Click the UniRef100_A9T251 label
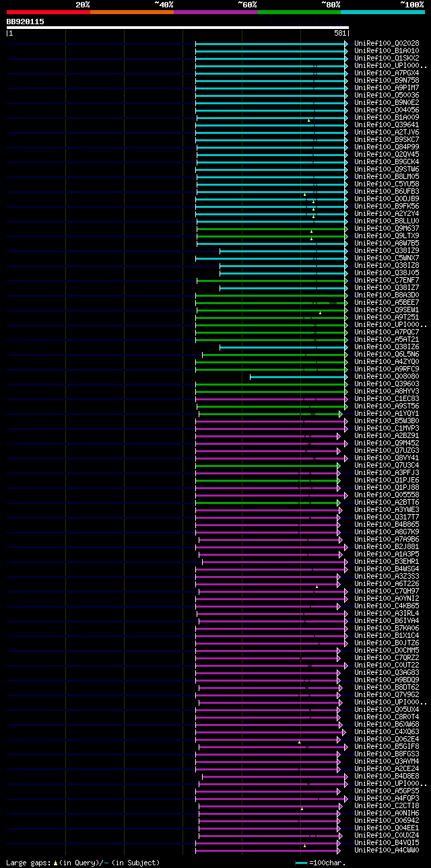 tap(387, 317)
